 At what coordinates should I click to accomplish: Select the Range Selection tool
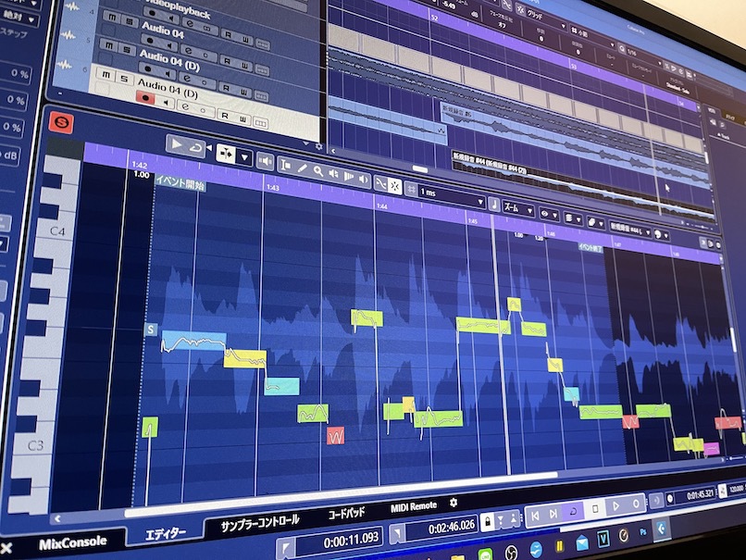point(285,165)
